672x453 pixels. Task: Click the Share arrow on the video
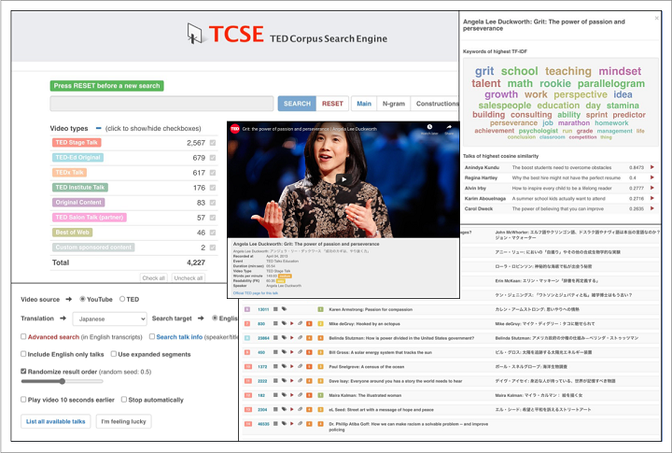449,127
